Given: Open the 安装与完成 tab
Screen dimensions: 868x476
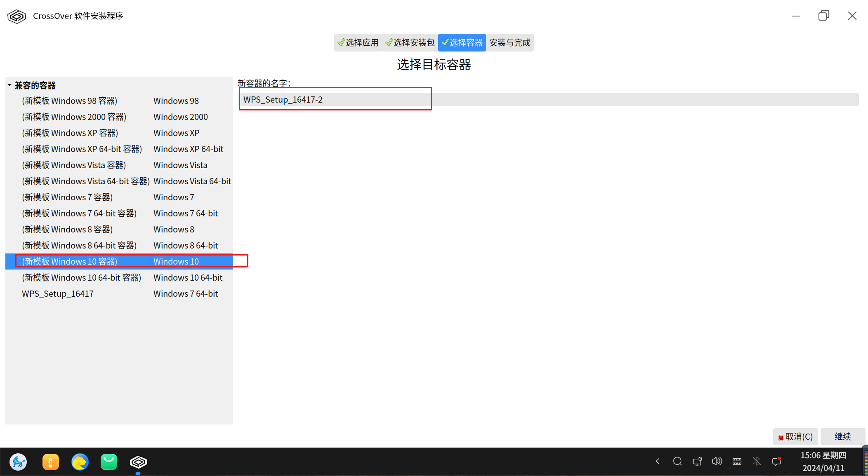Looking at the screenshot, I should pos(509,42).
